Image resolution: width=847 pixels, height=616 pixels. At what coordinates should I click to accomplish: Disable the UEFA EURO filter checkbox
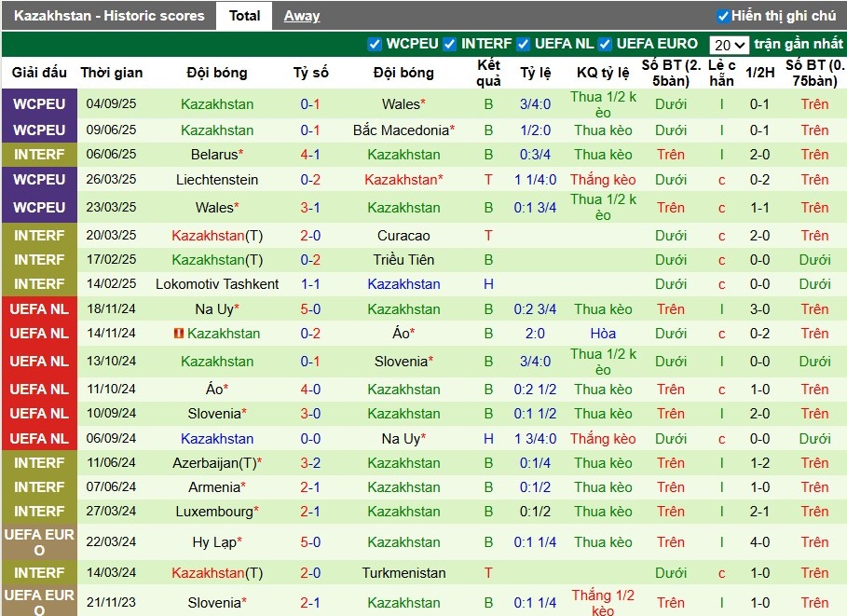click(605, 44)
